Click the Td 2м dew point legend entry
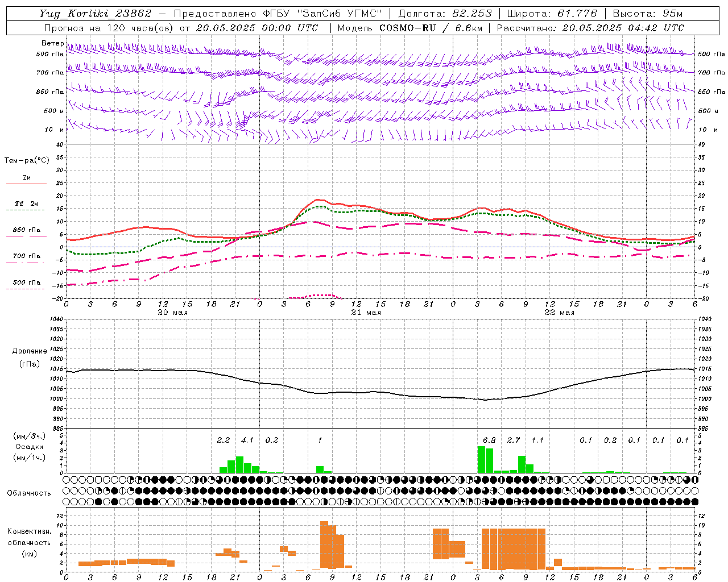The width and height of the screenshot is (728, 582). click(27, 203)
